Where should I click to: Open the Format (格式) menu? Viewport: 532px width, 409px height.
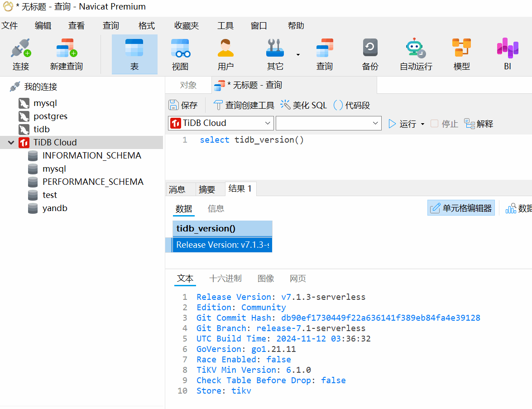(147, 26)
